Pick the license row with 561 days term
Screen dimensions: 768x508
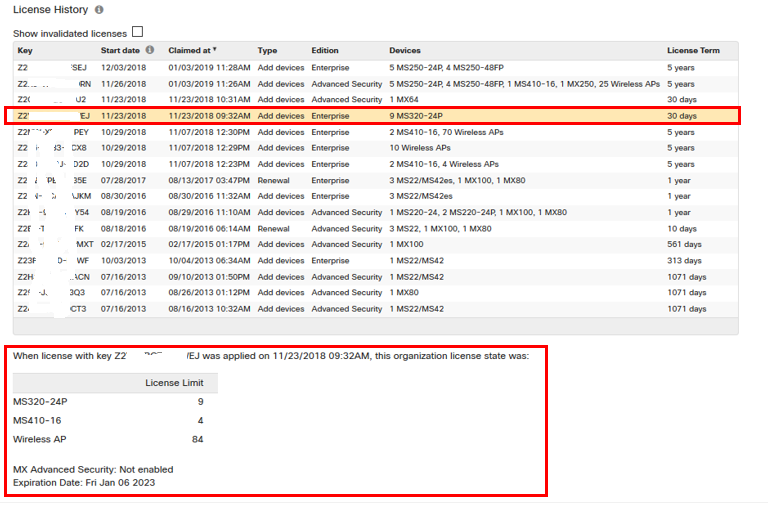[375, 245]
